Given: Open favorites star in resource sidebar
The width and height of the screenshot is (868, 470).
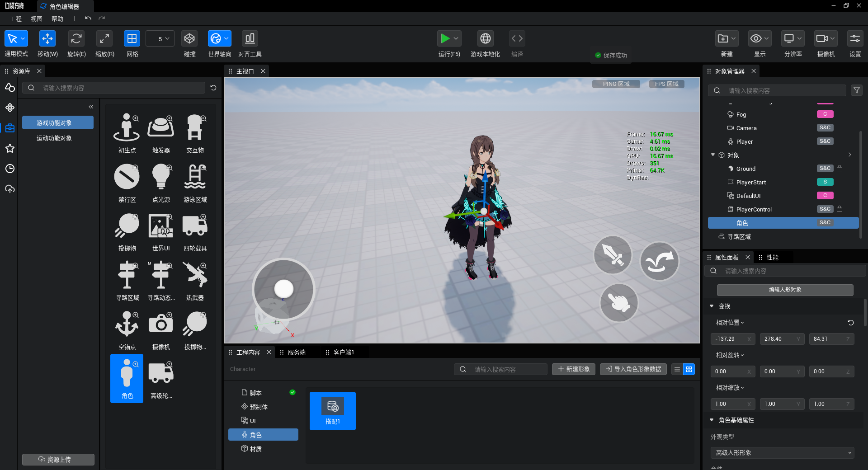Looking at the screenshot, I should [x=10, y=148].
